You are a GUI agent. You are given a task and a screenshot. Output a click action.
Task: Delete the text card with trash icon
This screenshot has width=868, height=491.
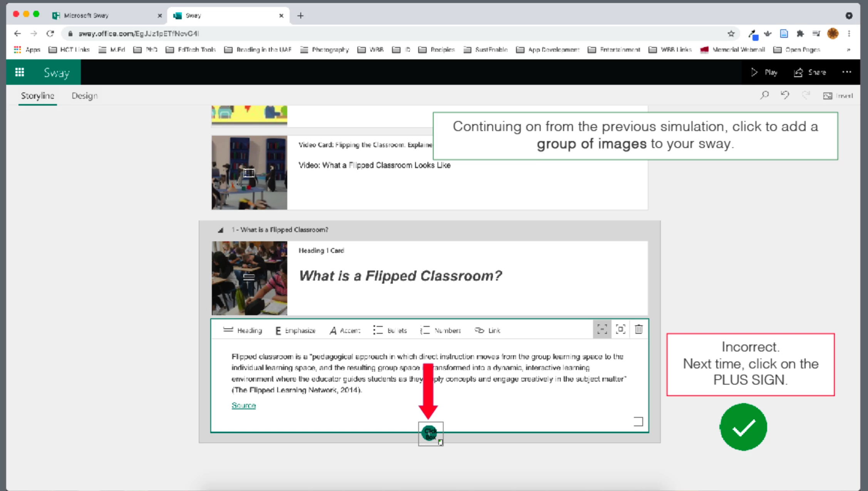[x=638, y=330]
